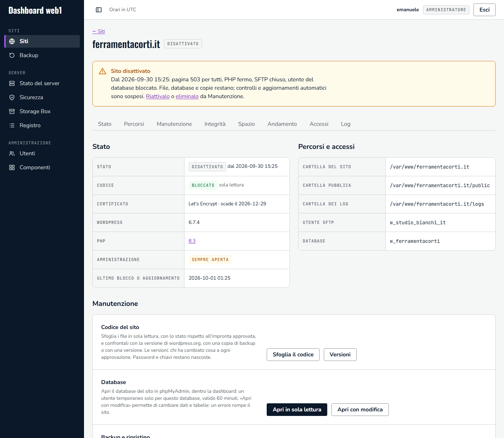The height and width of the screenshot is (438, 504).
Task: Click the Registro list icon
Action: point(12,125)
